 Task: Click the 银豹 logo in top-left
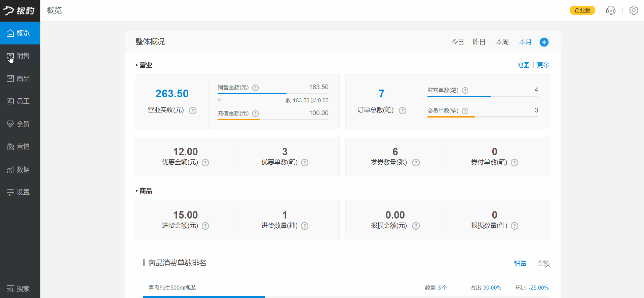click(19, 11)
